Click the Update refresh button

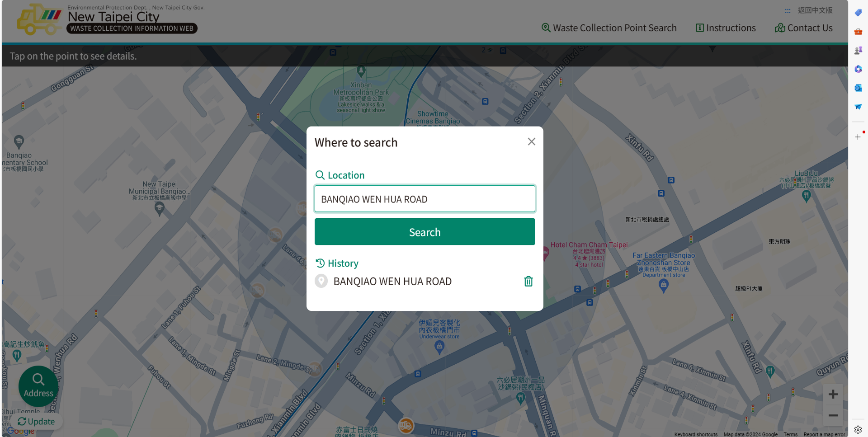[36, 422]
